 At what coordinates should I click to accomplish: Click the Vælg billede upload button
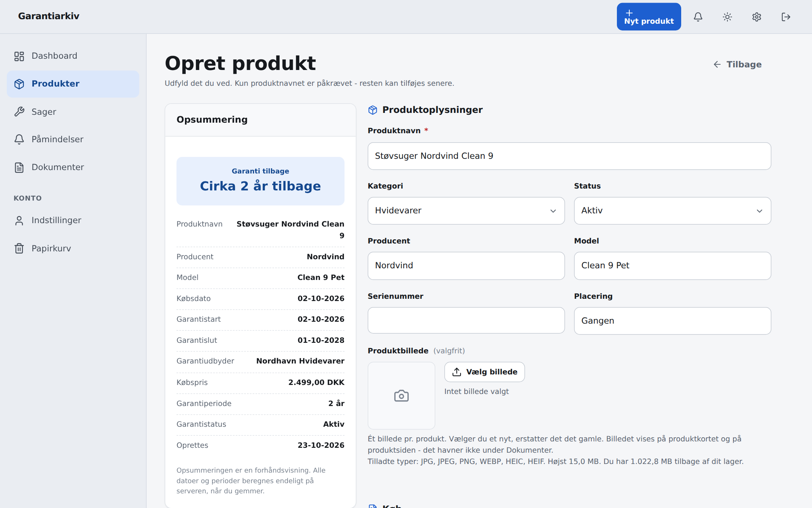(x=485, y=372)
